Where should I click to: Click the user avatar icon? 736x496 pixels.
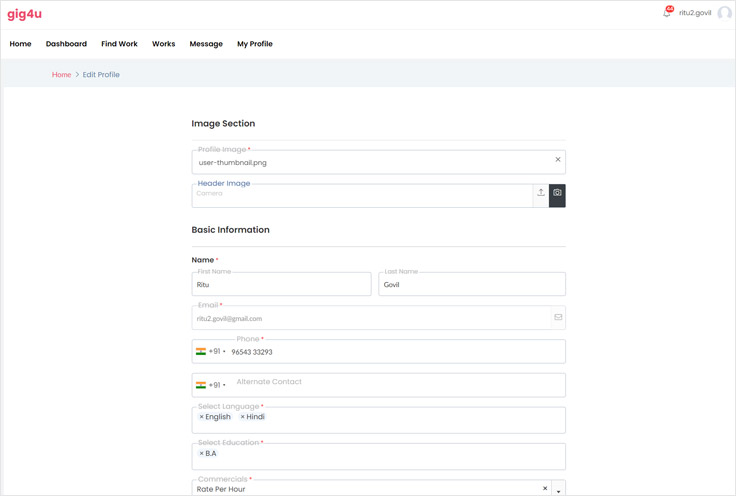[x=724, y=13]
